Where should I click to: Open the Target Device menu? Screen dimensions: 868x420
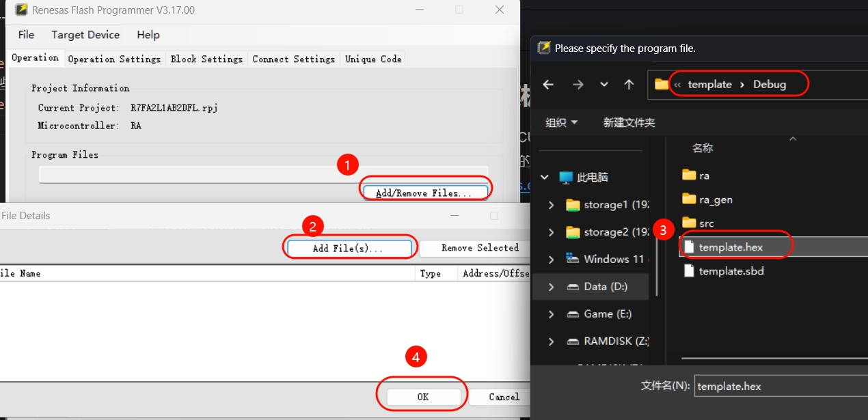pyautogui.click(x=85, y=35)
